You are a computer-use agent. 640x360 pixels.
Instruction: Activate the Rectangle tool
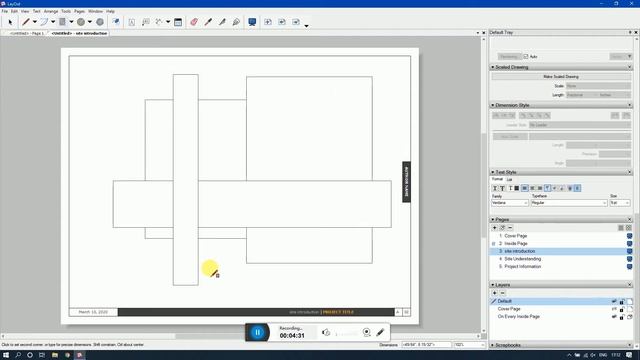pos(62,22)
